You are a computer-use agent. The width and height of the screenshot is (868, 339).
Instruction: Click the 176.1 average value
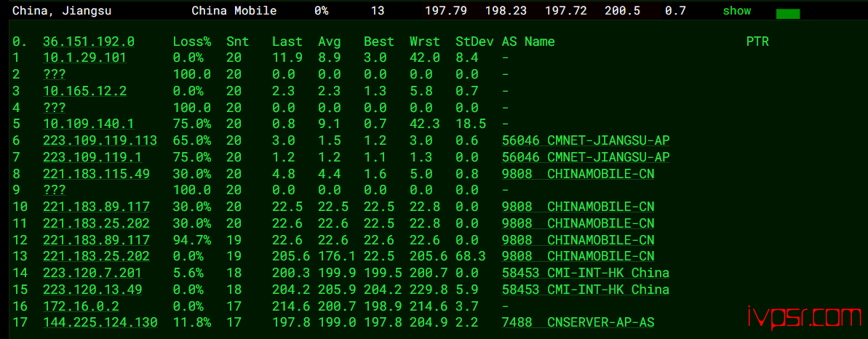point(337,257)
